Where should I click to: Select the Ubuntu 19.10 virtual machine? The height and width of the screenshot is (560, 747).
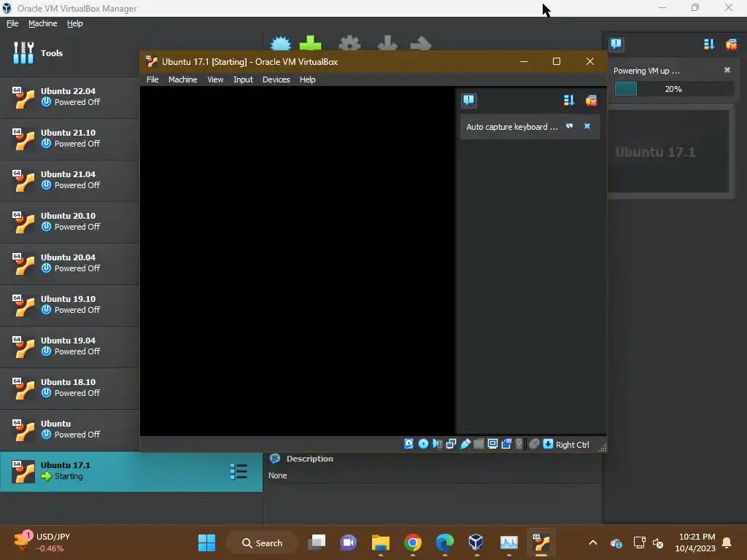69,304
